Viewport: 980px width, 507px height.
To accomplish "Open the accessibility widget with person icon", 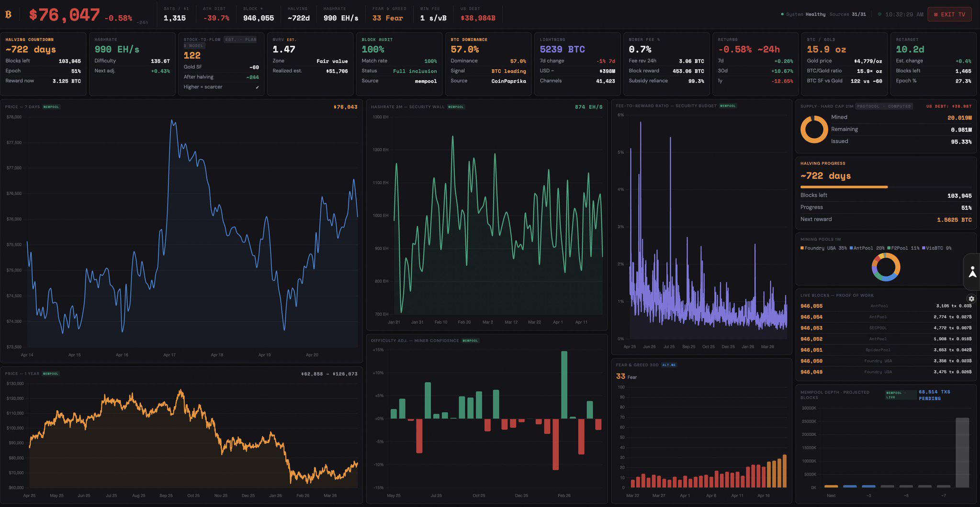I will pos(972,272).
